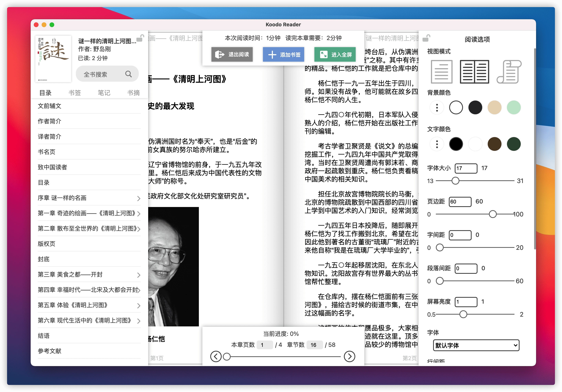This screenshot has width=562, height=392.
Task: Choose dark green text color
Action: 513,144
